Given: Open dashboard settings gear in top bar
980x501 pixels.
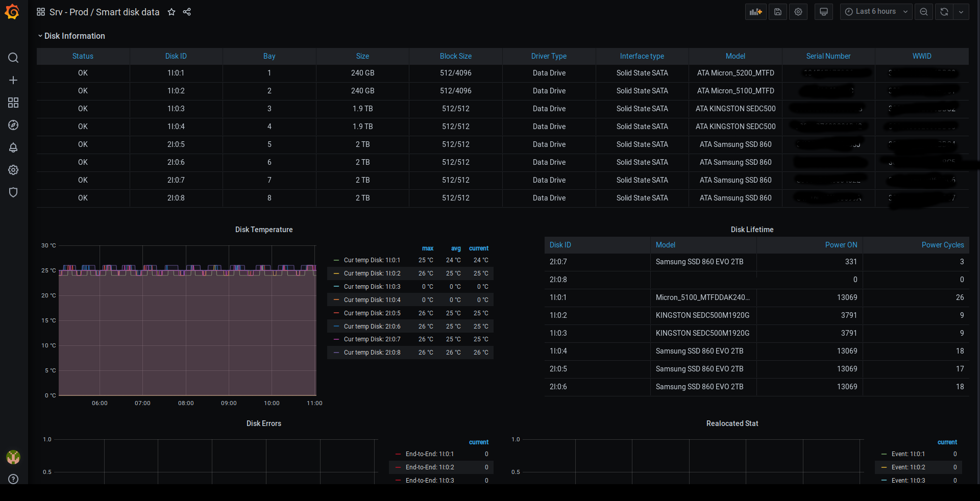Looking at the screenshot, I should click(x=798, y=12).
